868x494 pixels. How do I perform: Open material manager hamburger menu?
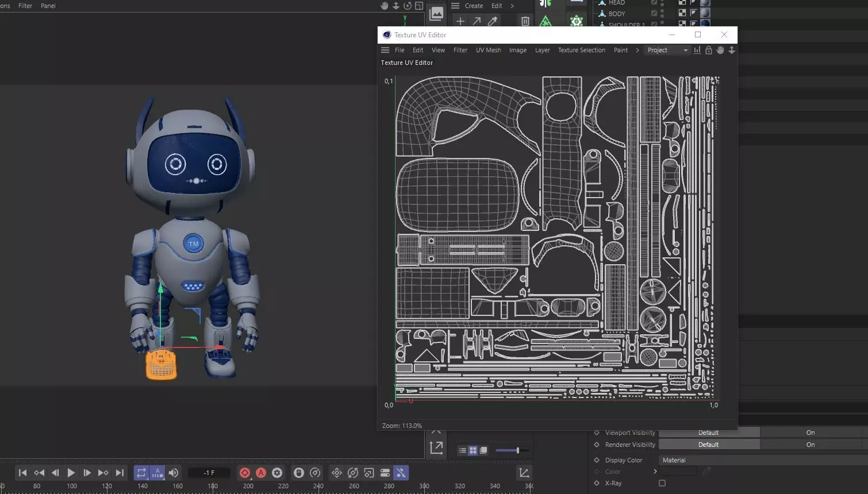[455, 6]
